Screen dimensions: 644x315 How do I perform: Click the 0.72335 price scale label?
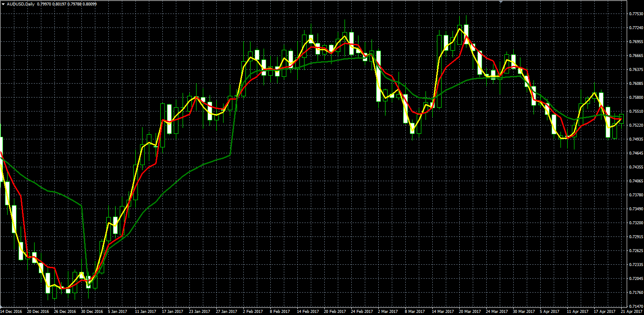(635, 265)
